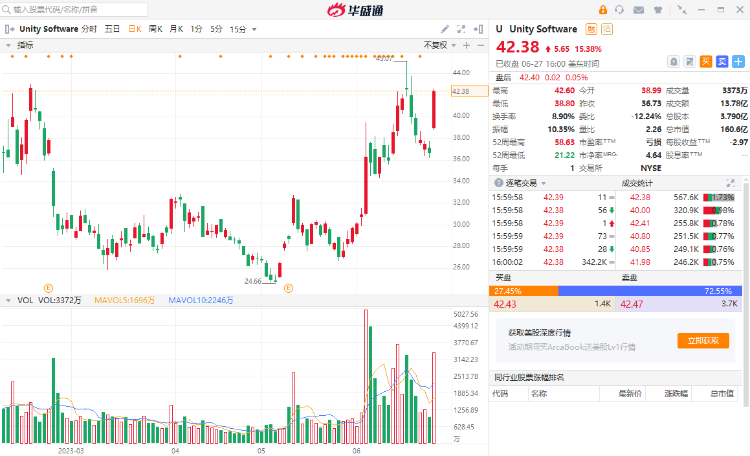Collapse right quote panel icon
The height and width of the screenshot is (456, 750).
478,29
